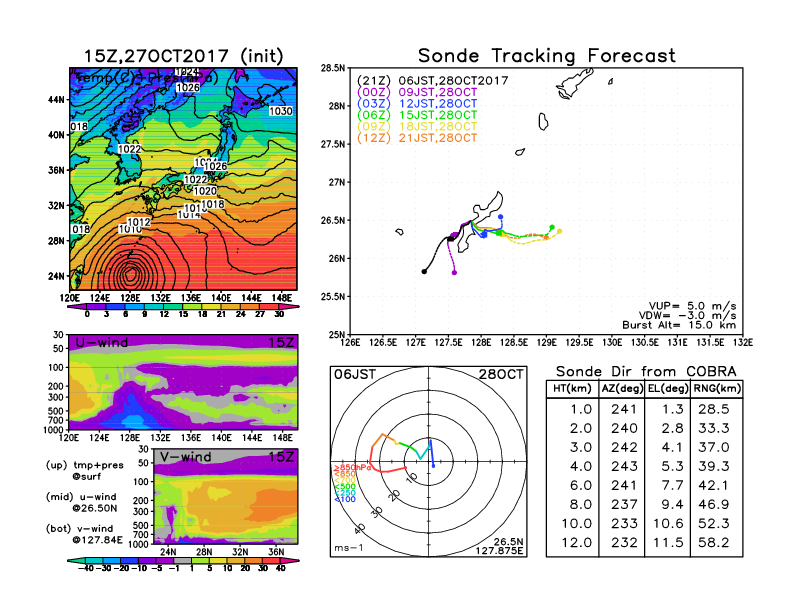The image size is (792, 612).
Task: Click the '1020' isobar label on surface map
Action: coord(205,191)
